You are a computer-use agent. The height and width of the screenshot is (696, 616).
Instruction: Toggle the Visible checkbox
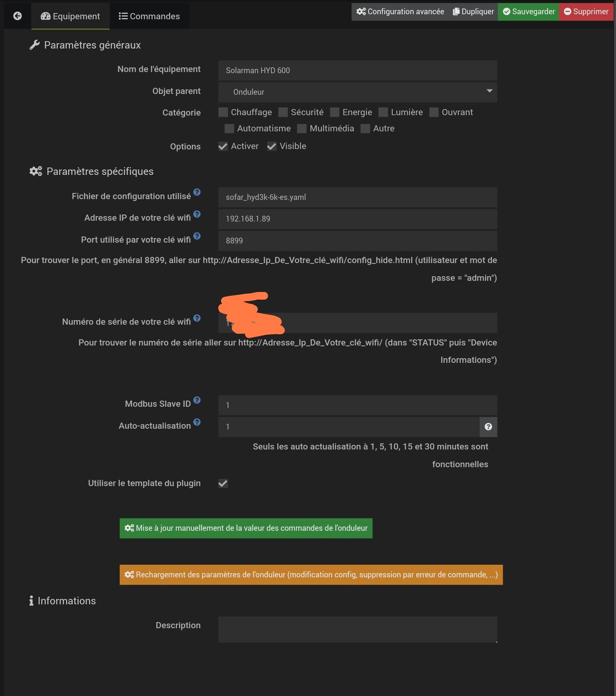272,146
